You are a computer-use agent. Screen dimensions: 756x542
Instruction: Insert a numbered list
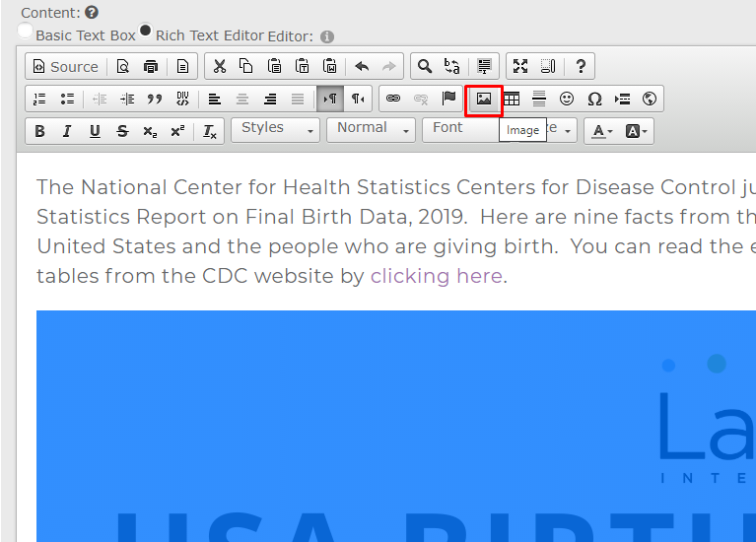39,99
